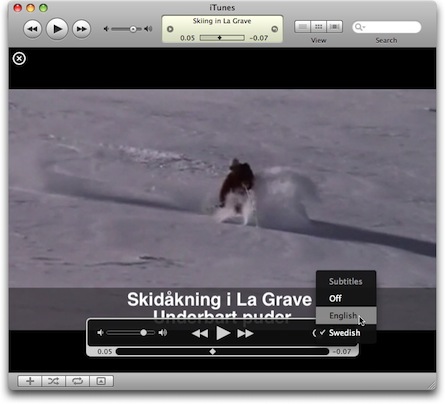Click the rewind button in iTunes toolbar
Image resolution: width=445 pixels, height=404 pixels.
(x=32, y=29)
